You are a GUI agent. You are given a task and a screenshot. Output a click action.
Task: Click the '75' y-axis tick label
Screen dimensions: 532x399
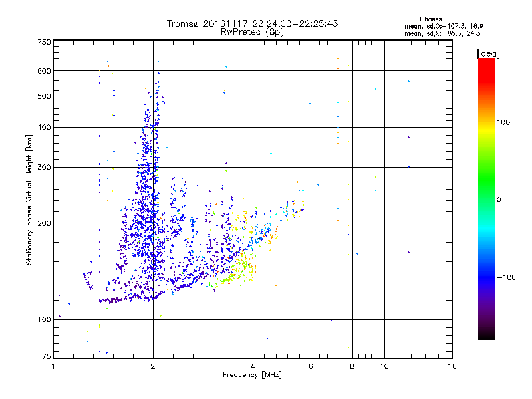(47, 356)
